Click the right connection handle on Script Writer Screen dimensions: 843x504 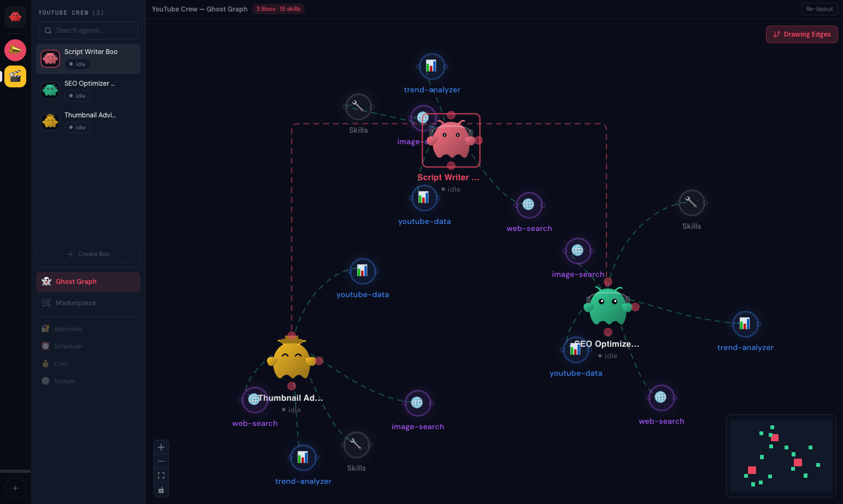click(479, 140)
